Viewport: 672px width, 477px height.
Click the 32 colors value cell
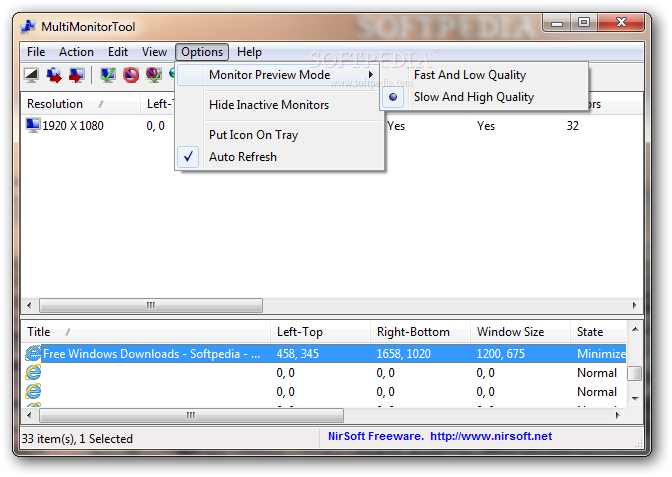pos(573,126)
